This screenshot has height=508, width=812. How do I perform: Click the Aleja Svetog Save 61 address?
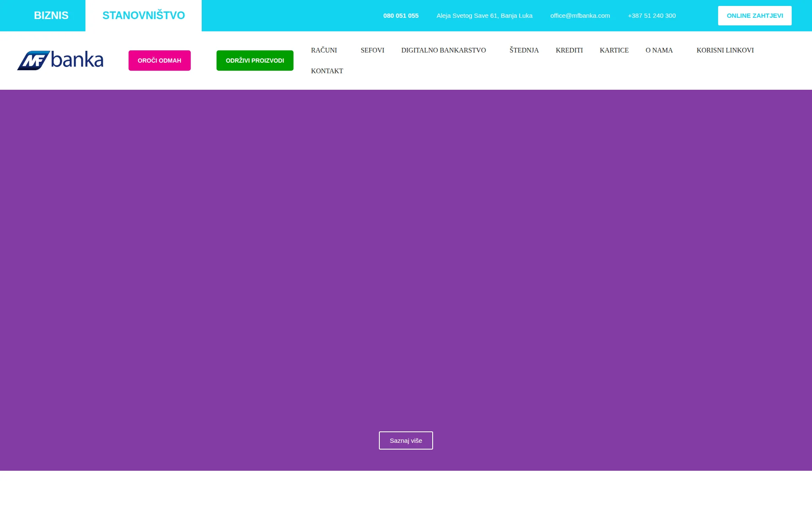pos(485,16)
